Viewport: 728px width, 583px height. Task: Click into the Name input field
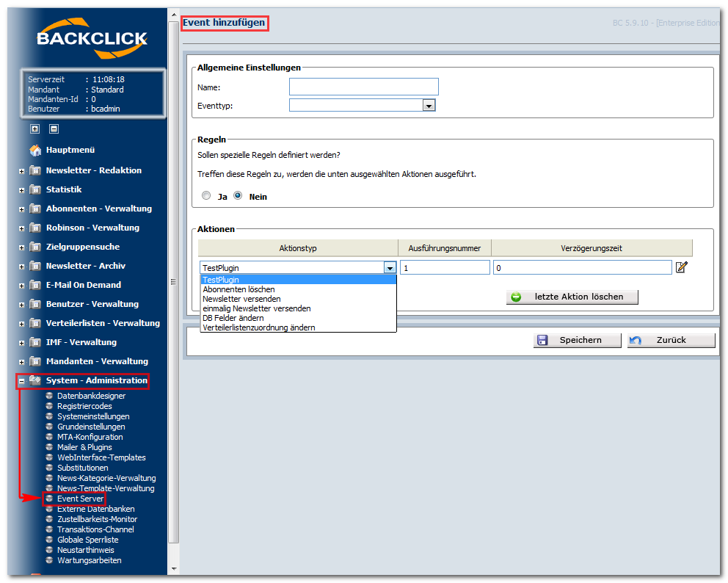363,87
